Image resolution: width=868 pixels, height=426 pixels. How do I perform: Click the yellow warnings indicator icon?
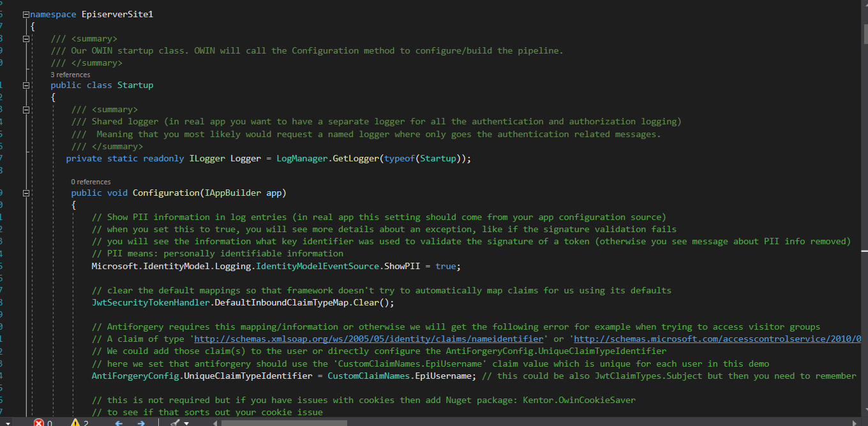tap(75, 422)
